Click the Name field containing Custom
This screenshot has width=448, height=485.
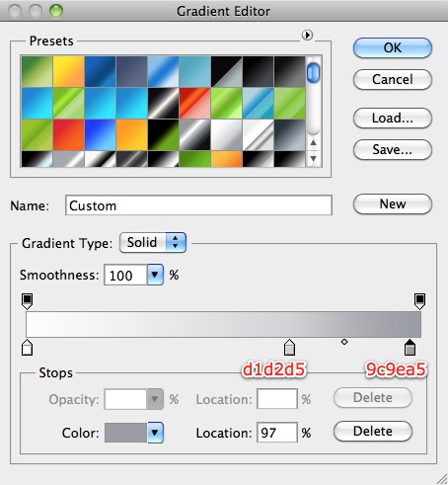[198, 205]
